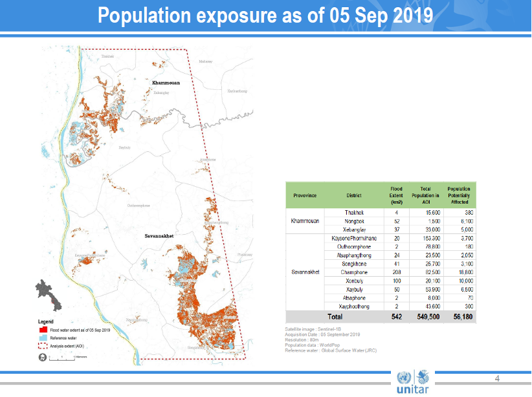This screenshot has height=397, width=532.
Task: Click the map scale bar
Action: click(x=69, y=357)
